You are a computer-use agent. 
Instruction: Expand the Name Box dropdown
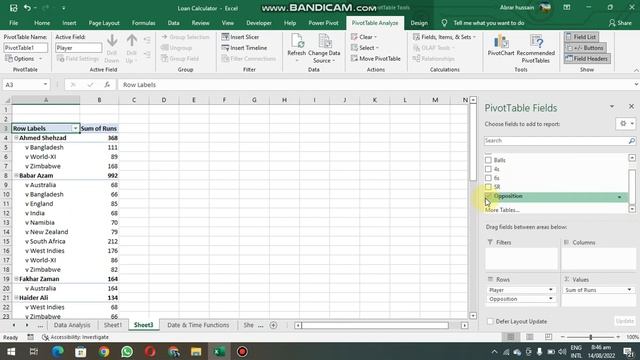pos(45,84)
